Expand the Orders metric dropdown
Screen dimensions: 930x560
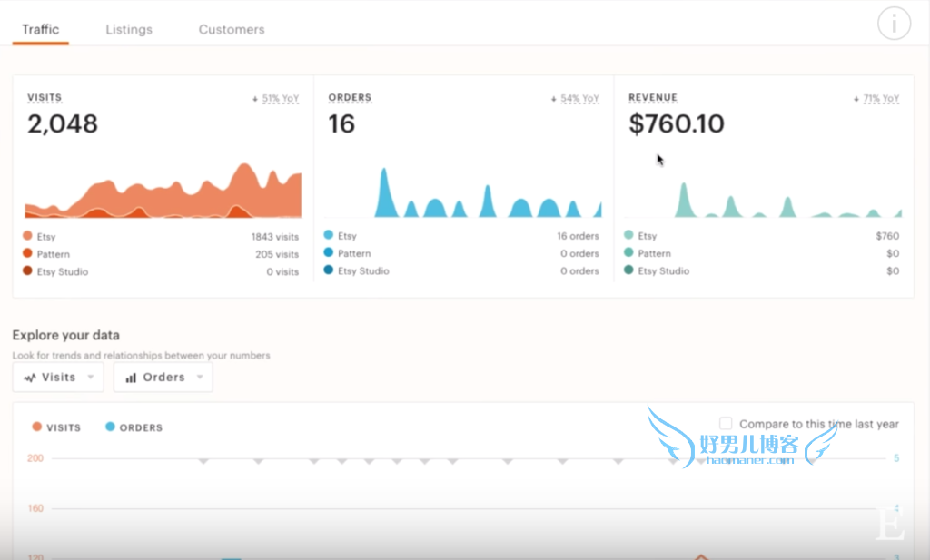pos(163,378)
